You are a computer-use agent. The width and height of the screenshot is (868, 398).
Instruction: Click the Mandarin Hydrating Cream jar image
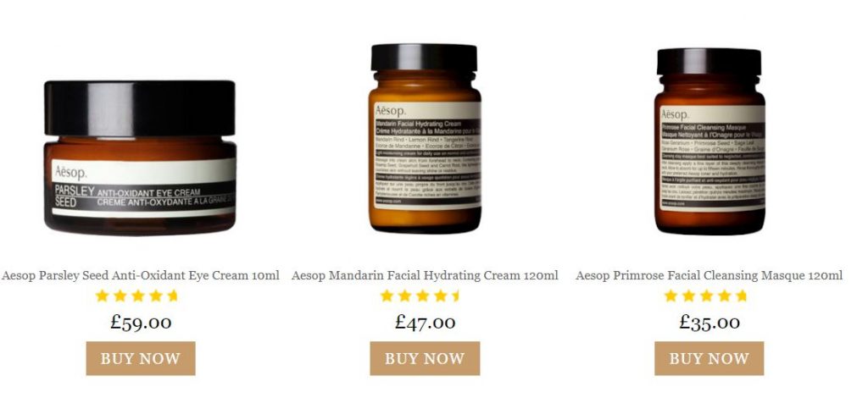click(425, 139)
